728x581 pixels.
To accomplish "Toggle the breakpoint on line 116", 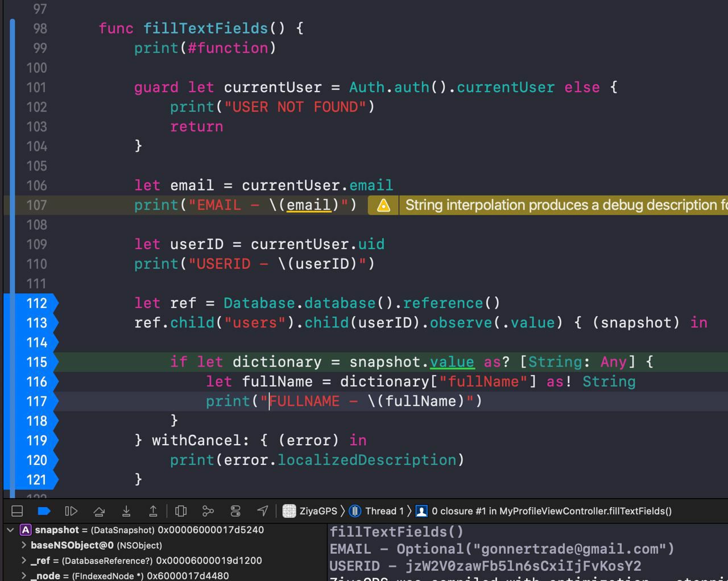I will click(x=31, y=381).
